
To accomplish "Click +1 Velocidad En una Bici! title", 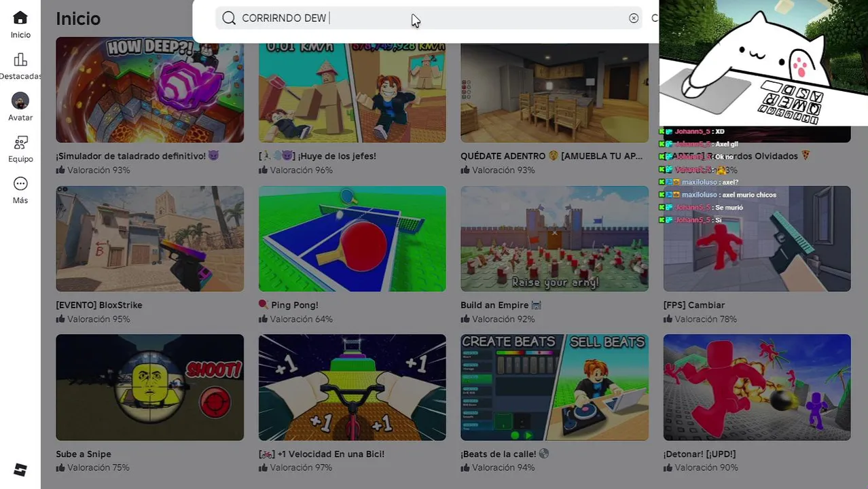I will (321, 454).
